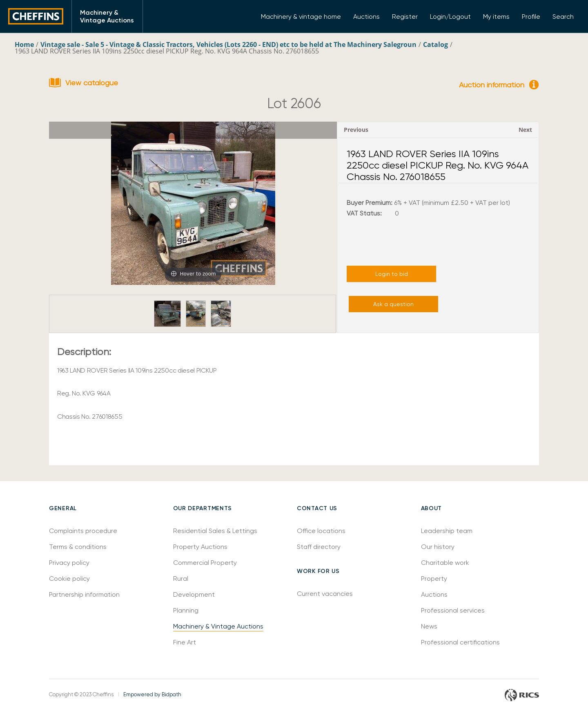This screenshot has width=588, height=713.
Task: Select the second rear-view thumbnail
Action: point(196,314)
